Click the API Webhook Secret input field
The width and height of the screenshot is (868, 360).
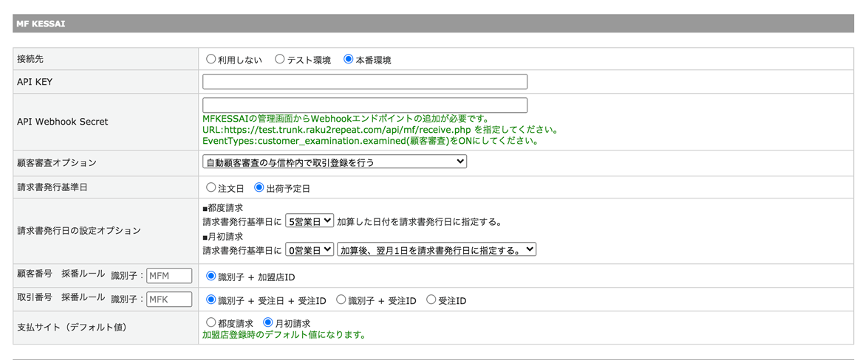365,105
